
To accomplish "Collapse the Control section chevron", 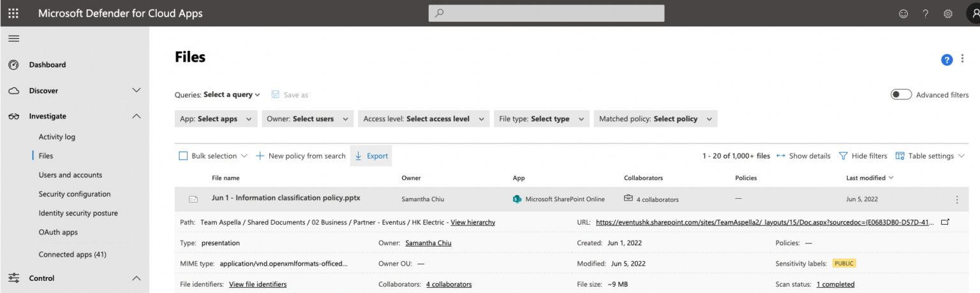I will [x=136, y=278].
